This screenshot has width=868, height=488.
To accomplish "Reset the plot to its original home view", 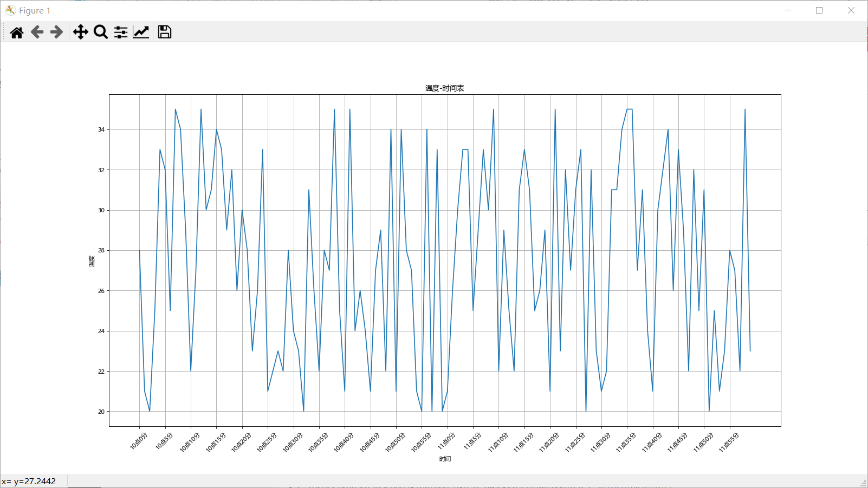I will tap(17, 32).
